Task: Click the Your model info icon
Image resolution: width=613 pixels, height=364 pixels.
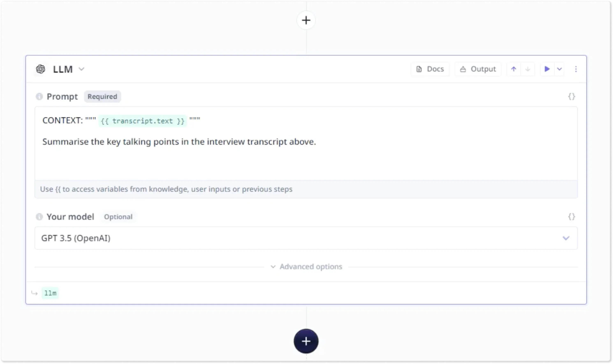Action: coord(39,217)
